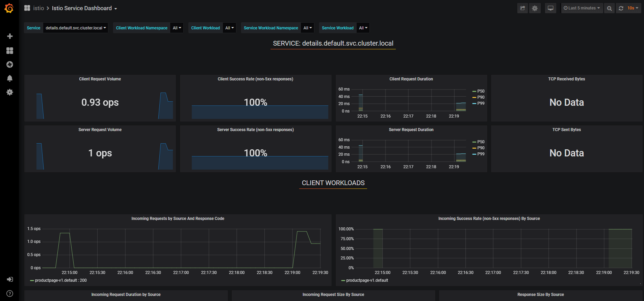The image size is (644, 301).
Task: Open the Last 5 minutes time picker
Action: [582, 8]
